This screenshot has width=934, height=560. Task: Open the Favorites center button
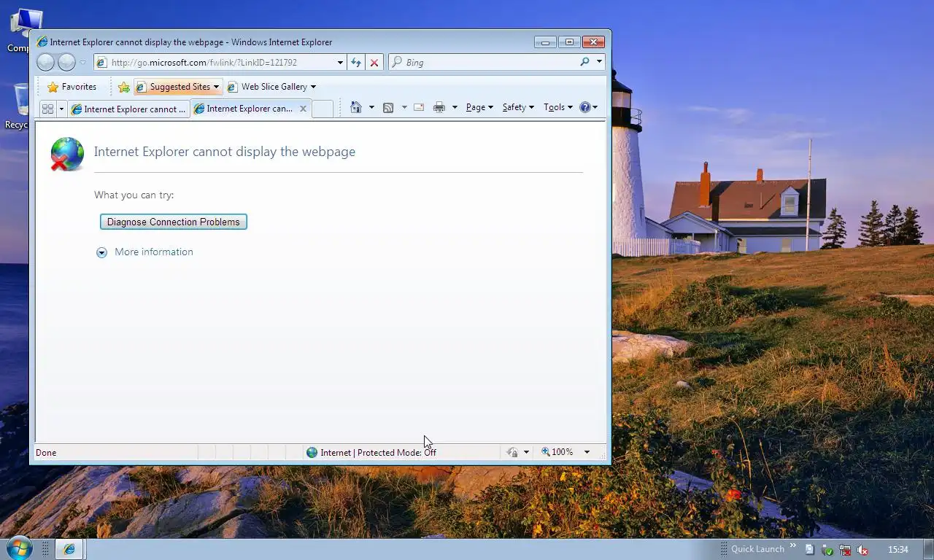click(x=72, y=87)
